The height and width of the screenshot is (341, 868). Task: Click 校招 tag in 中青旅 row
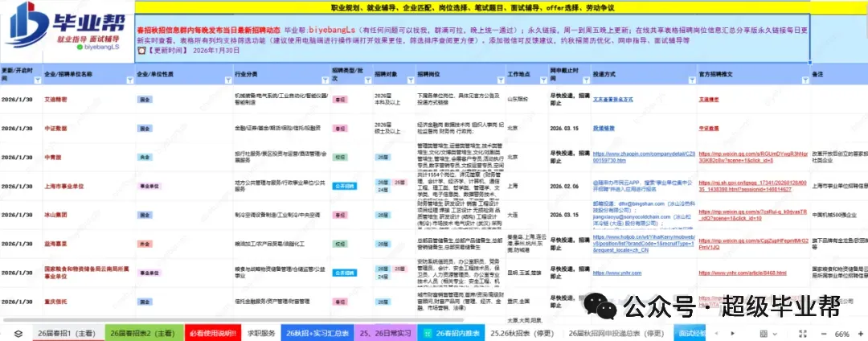(340, 157)
